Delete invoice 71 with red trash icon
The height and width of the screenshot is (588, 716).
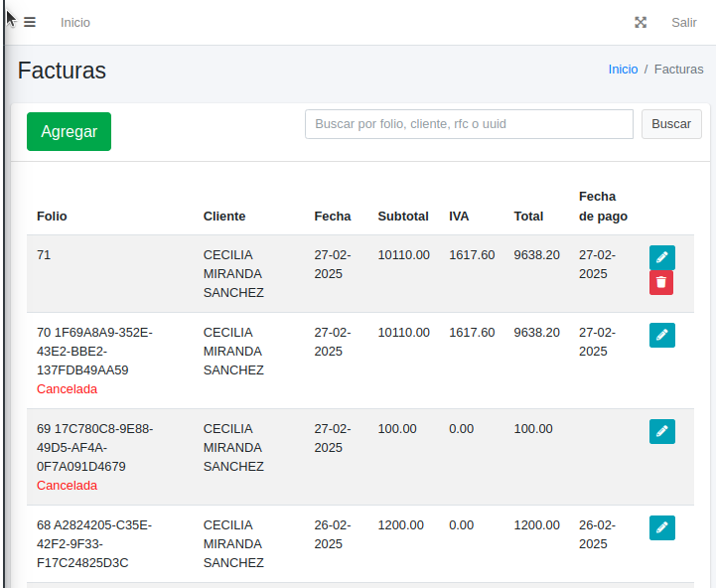click(661, 283)
